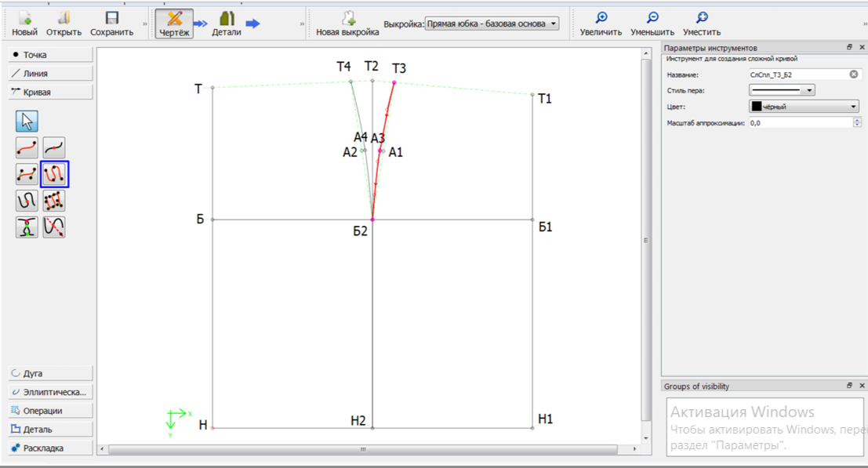Select point Б1 on the drawing
868x468 pixels.
pyautogui.click(x=532, y=219)
